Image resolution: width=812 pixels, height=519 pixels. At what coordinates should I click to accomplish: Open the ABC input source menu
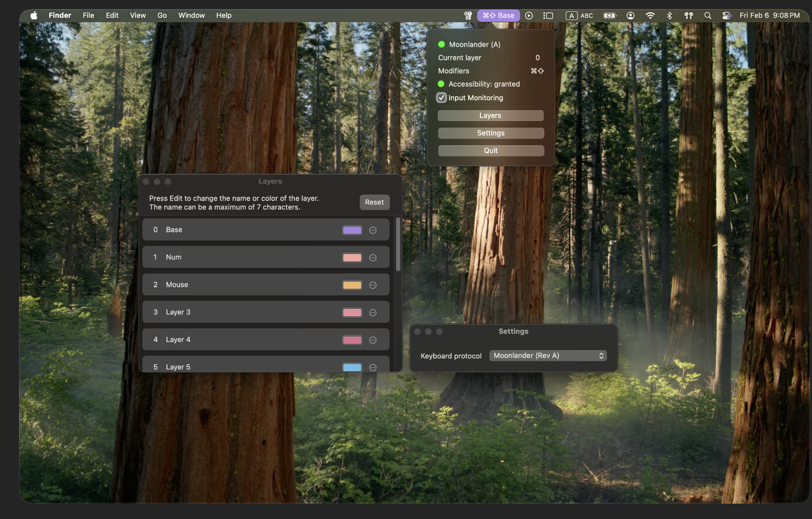579,15
